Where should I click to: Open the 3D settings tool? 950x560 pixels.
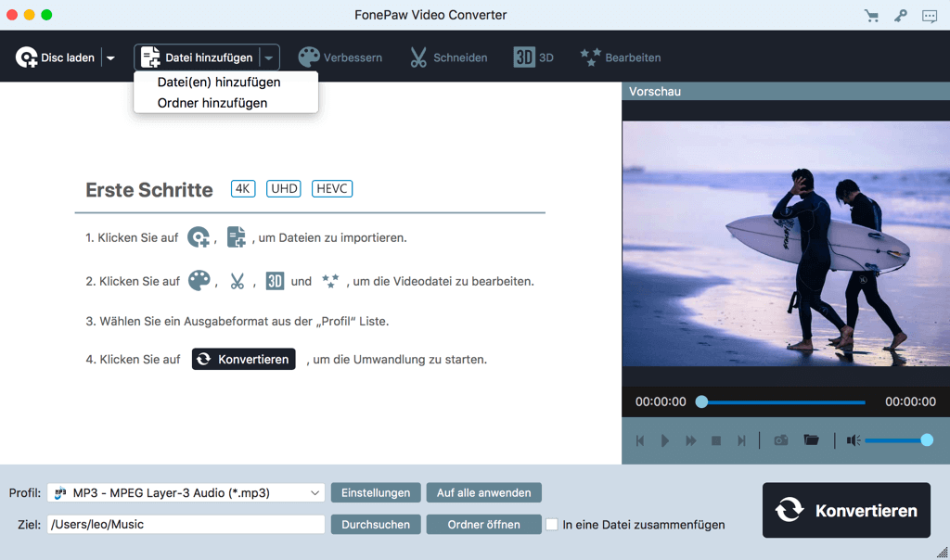click(533, 57)
